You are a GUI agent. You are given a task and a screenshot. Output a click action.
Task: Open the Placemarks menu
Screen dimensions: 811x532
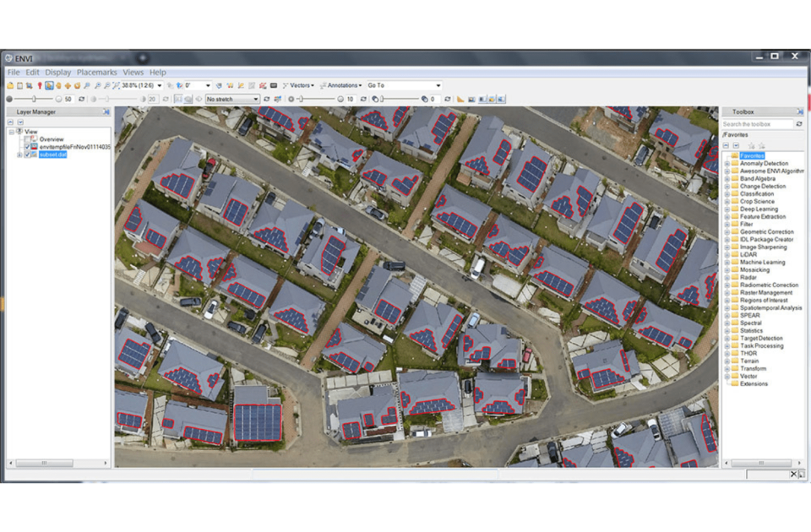coord(97,73)
